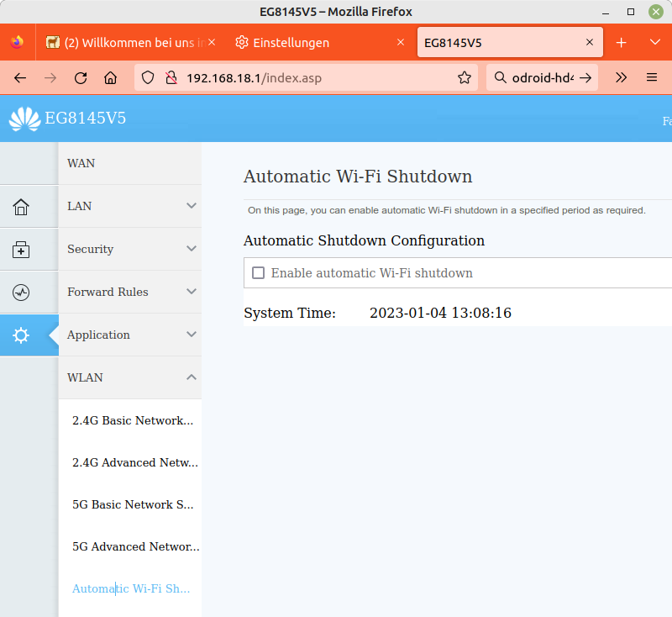Open the Home sidebar icon
Screen dimensions: 672x617
pyautogui.click(x=21, y=207)
